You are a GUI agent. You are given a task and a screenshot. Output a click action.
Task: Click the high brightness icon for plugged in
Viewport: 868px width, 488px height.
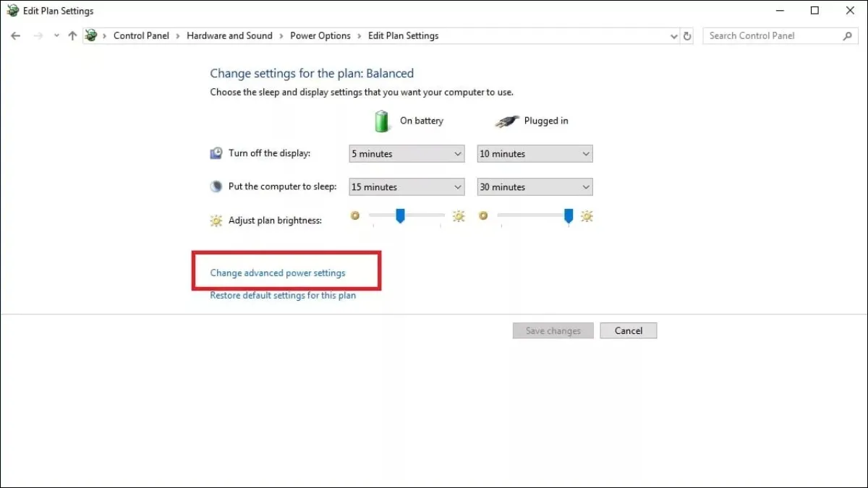[x=587, y=215]
